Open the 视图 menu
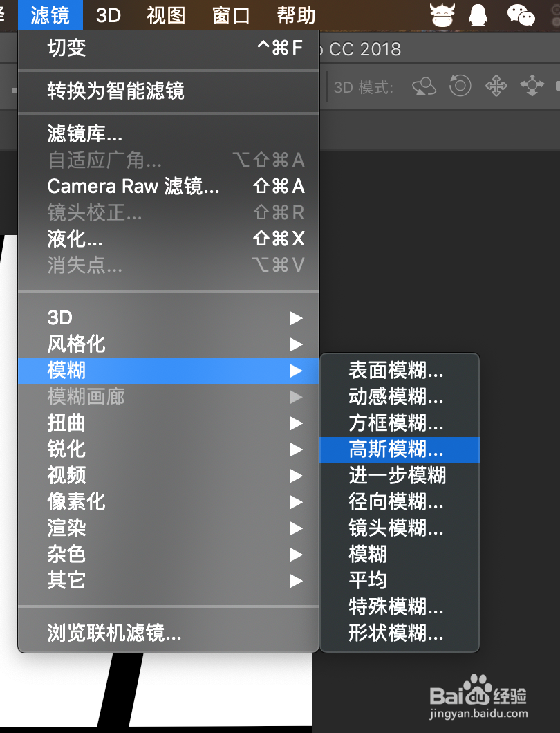Screen dimensions: 560x733 point(165,15)
